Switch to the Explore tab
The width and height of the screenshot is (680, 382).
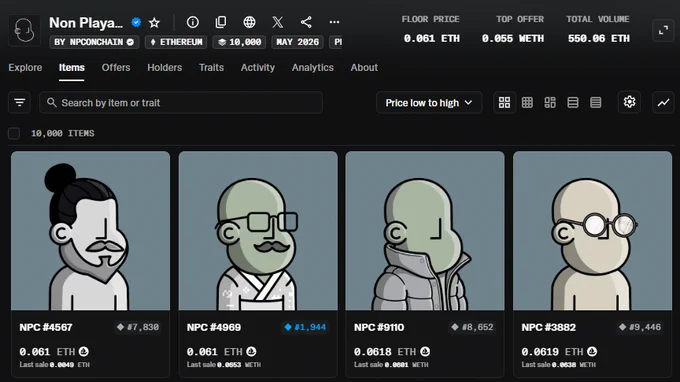pos(25,68)
